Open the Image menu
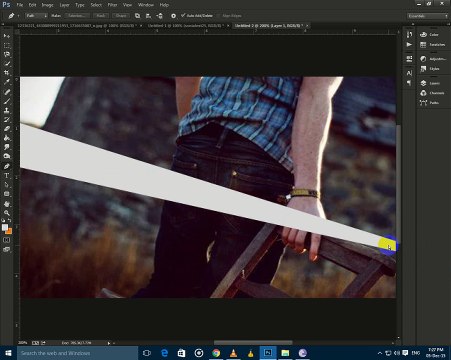The image size is (451, 360). pyautogui.click(x=47, y=5)
